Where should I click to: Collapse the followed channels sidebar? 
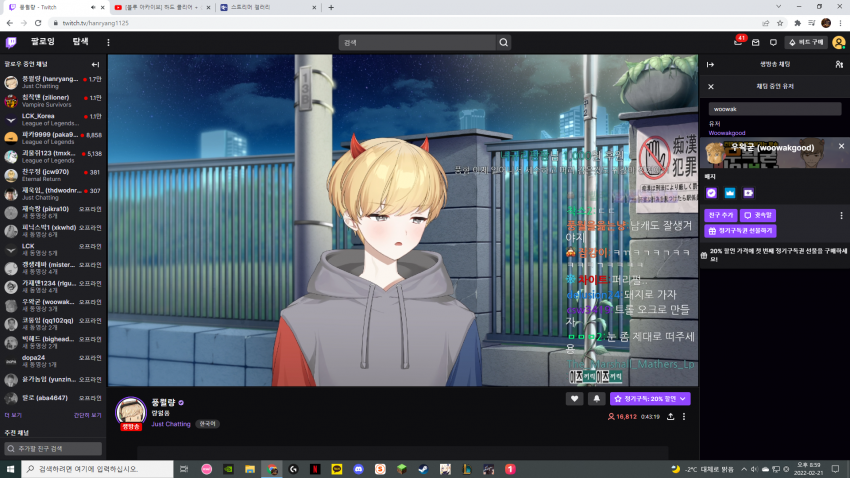tap(95, 64)
